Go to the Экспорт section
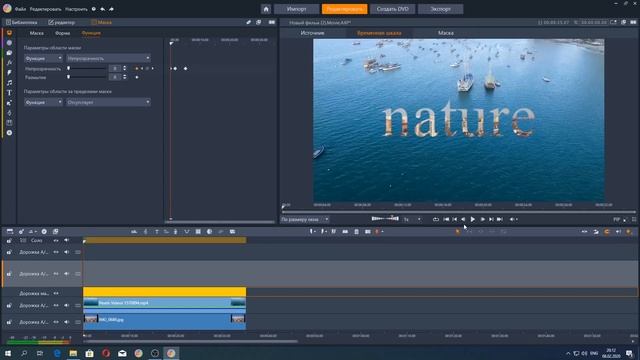Image resolution: width=640 pixels, height=360 pixels. coord(440,9)
